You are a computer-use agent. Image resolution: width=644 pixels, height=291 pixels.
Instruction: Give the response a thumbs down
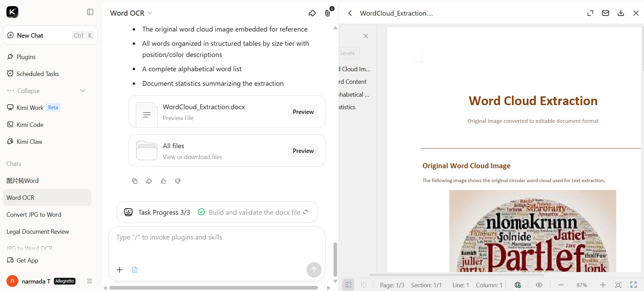[x=178, y=181]
